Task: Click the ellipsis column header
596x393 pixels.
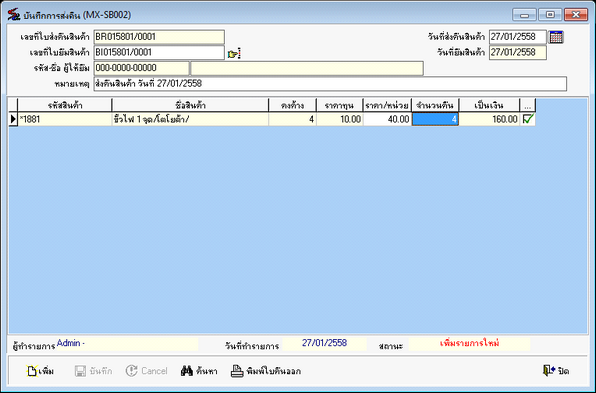Action: tap(528, 105)
